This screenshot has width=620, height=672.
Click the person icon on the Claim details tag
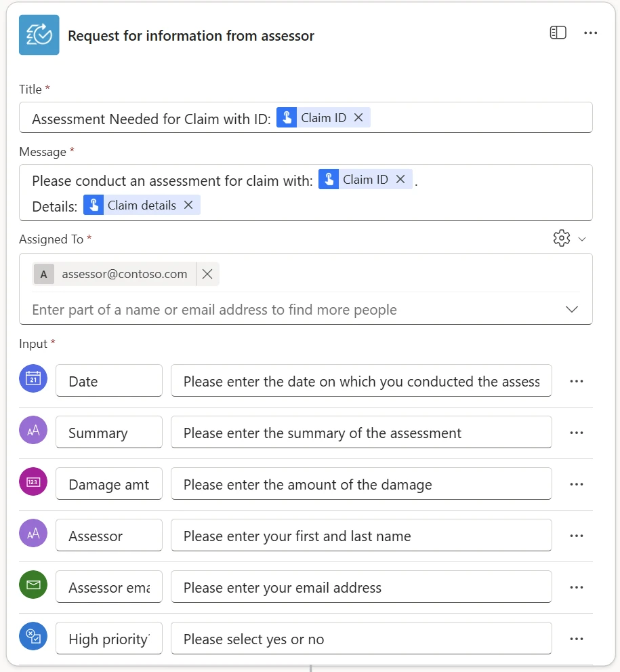(94, 203)
